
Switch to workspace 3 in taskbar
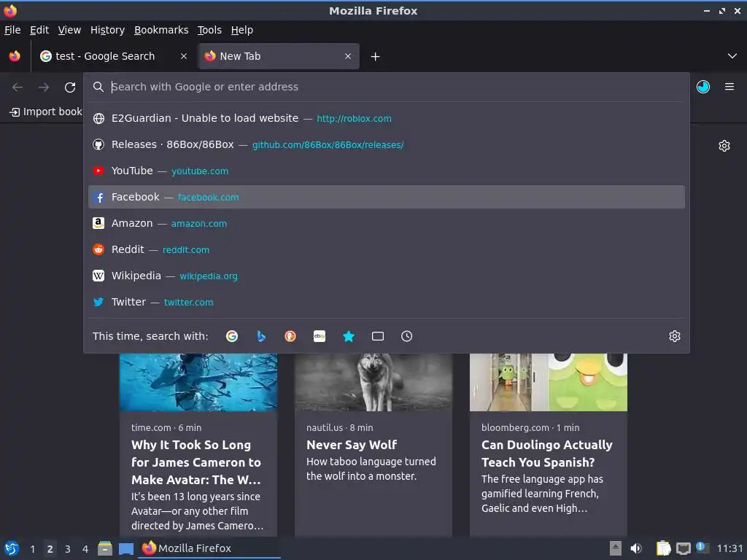tap(68, 549)
